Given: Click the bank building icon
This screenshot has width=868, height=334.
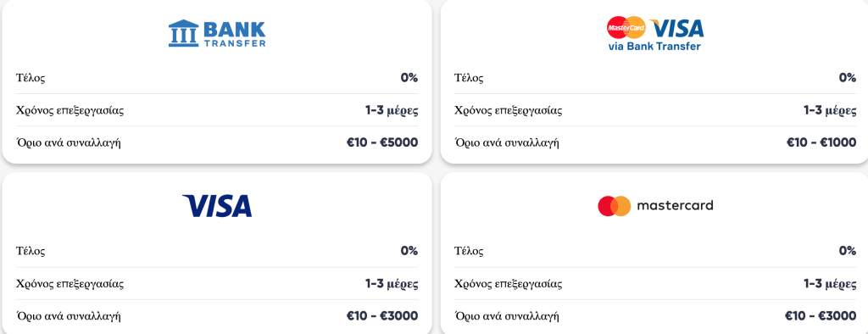Looking at the screenshot, I should 183,33.
